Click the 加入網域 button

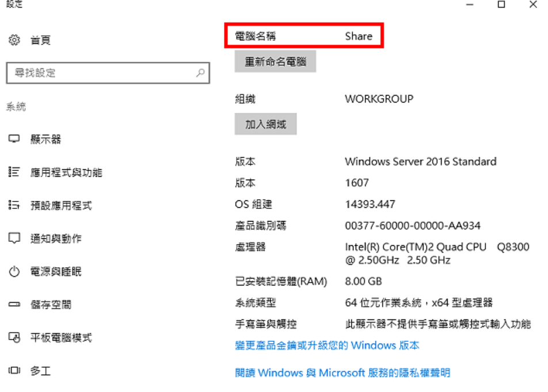(x=265, y=124)
